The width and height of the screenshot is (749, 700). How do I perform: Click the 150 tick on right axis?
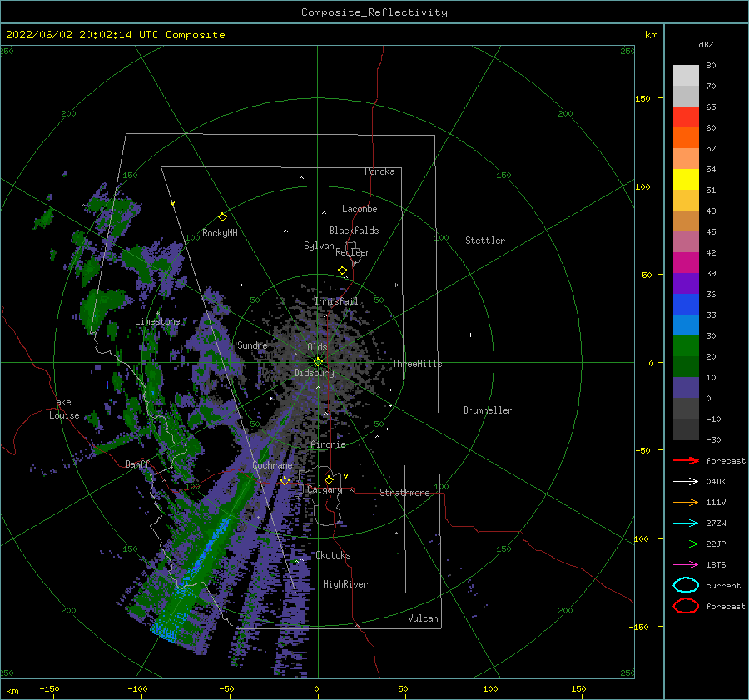click(x=642, y=98)
